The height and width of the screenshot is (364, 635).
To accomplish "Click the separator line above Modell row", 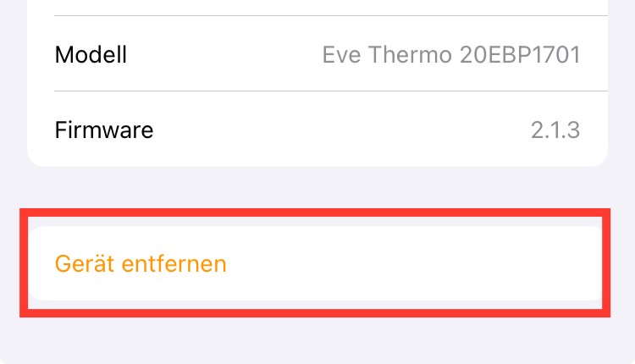I will point(330,15).
